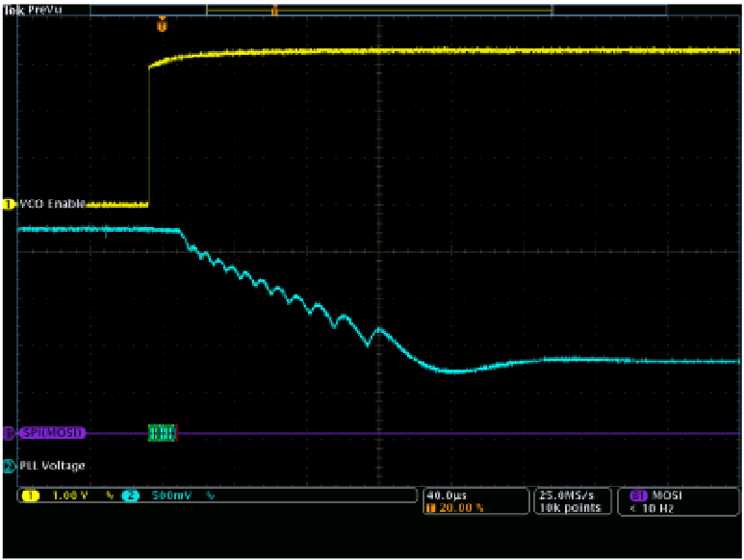Click the SPI(MOSI) bus label
The image size is (744, 560).
52,433
